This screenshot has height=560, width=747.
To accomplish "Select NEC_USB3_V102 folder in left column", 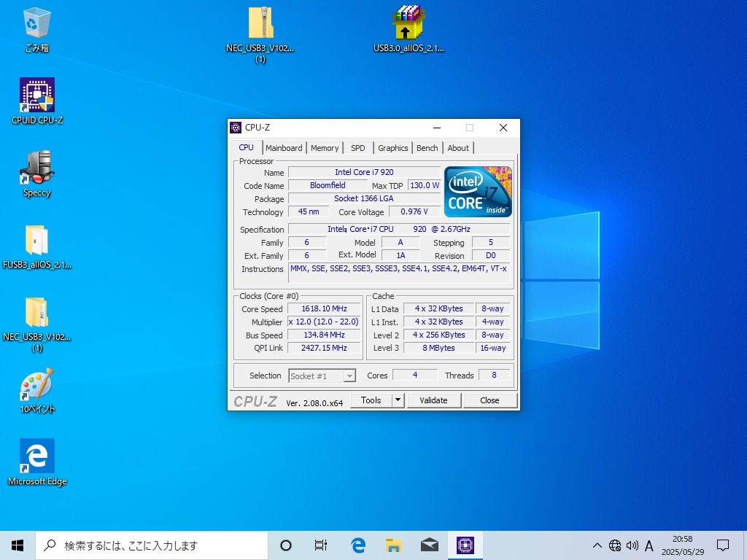I will [x=37, y=324].
